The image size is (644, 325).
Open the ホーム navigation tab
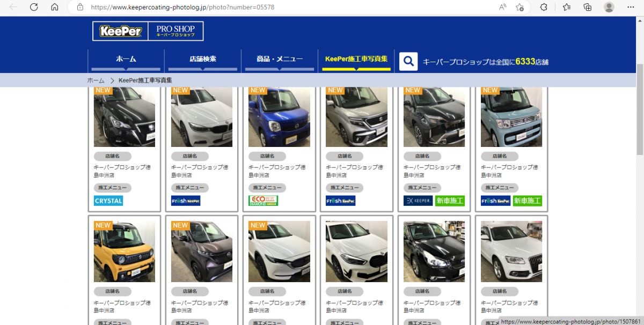(x=126, y=59)
